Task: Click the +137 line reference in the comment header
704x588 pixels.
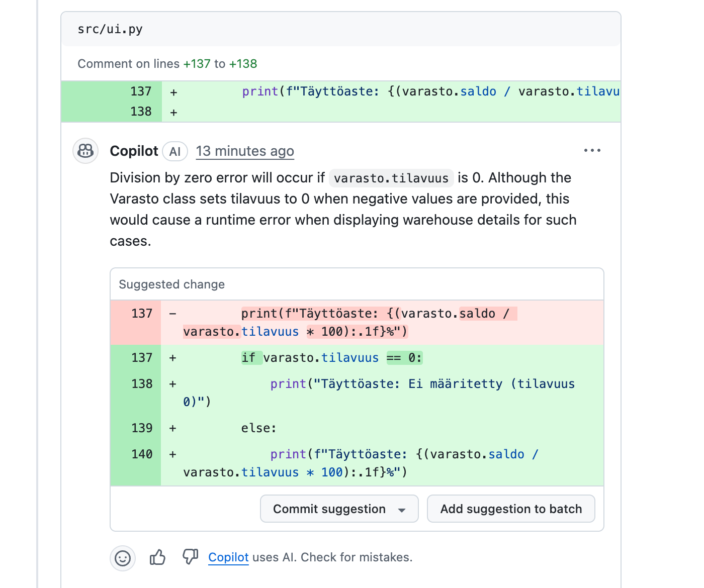Action: (197, 64)
